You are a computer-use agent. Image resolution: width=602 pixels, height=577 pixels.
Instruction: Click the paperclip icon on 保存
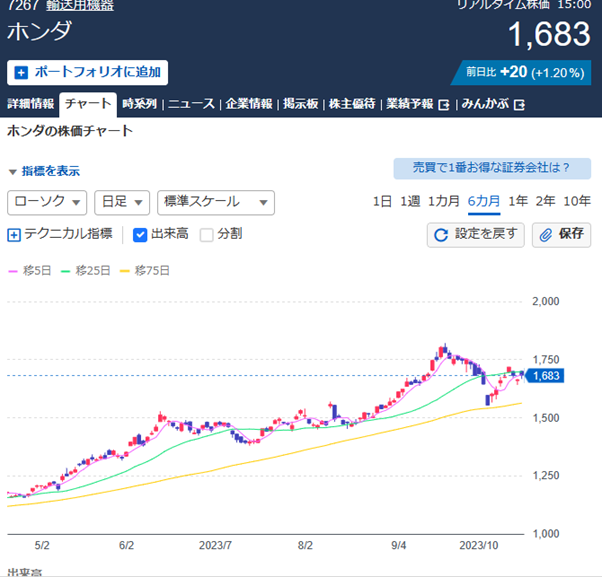(x=546, y=235)
